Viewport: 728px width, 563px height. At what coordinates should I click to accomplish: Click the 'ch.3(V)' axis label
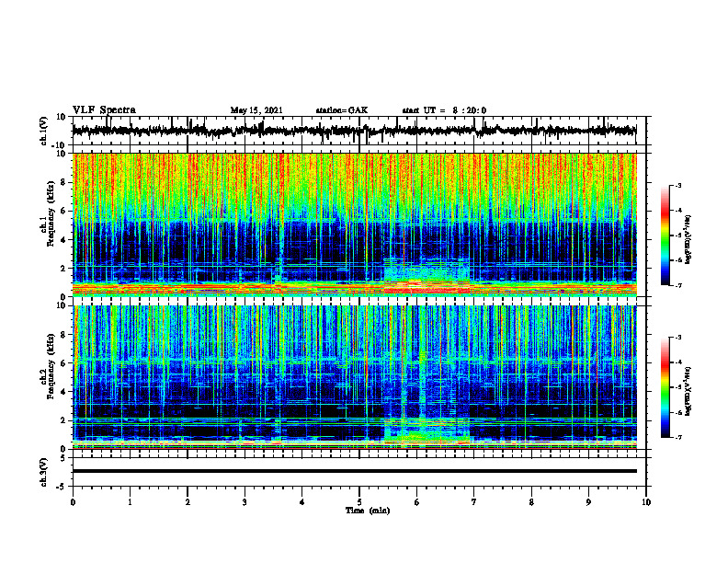[x=44, y=473]
